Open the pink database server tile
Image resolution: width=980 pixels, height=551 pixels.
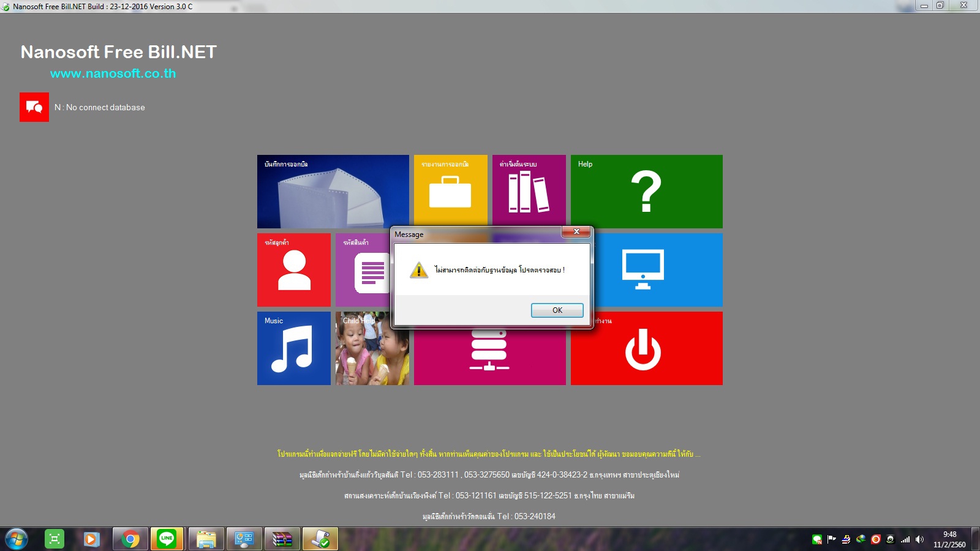coord(490,358)
